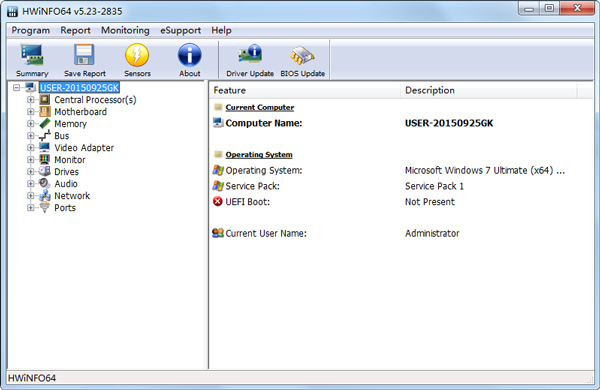Expand the Video Adapter node

[x=31, y=147]
